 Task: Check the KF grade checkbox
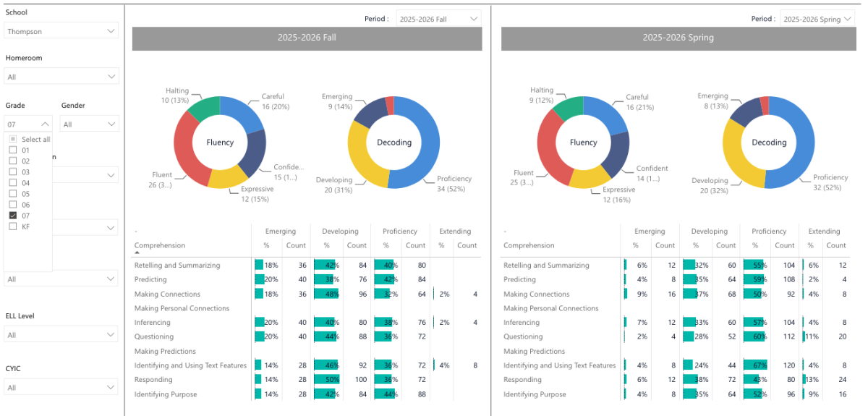pyautogui.click(x=12, y=226)
